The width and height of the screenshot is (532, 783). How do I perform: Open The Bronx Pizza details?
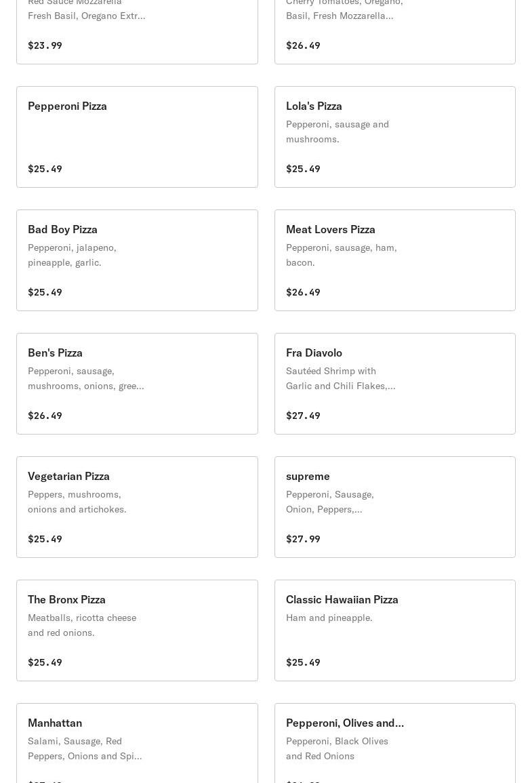[x=137, y=630]
